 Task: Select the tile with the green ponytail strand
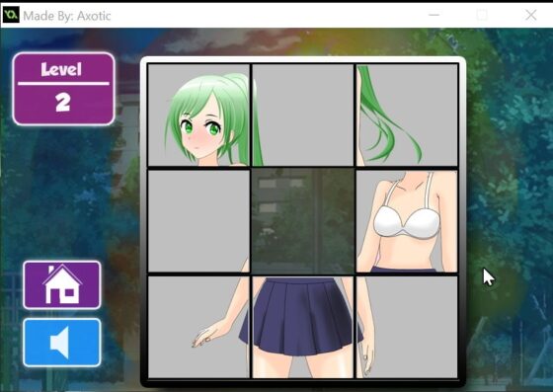(x=303, y=115)
